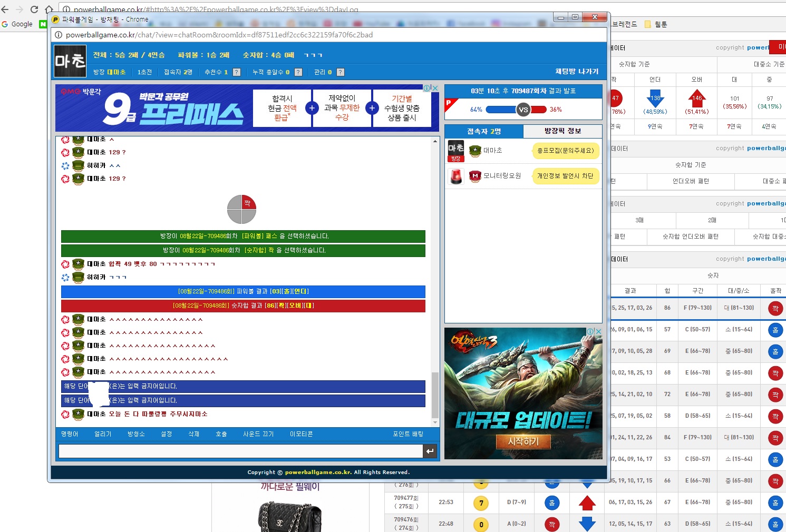Click the 마초 room avatar image in header
Image resolution: width=786 pixels, height=532 pixels.
[x=70, y=61]
